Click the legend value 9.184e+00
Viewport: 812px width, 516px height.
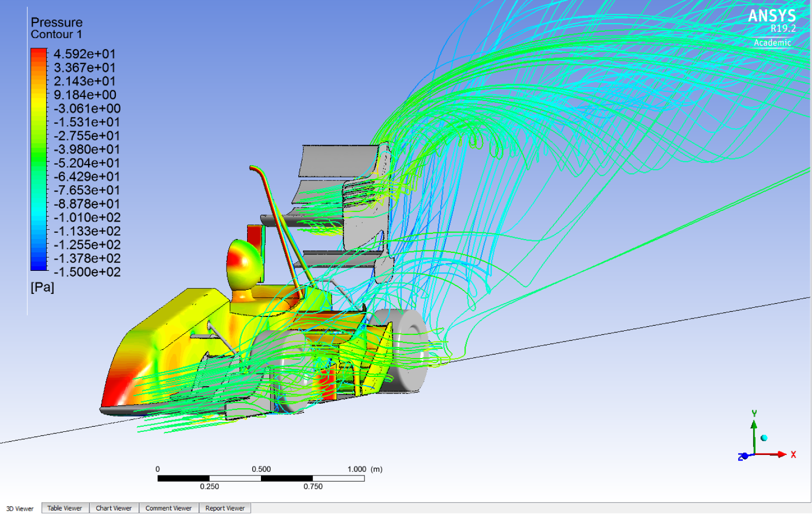pos(85,95)
